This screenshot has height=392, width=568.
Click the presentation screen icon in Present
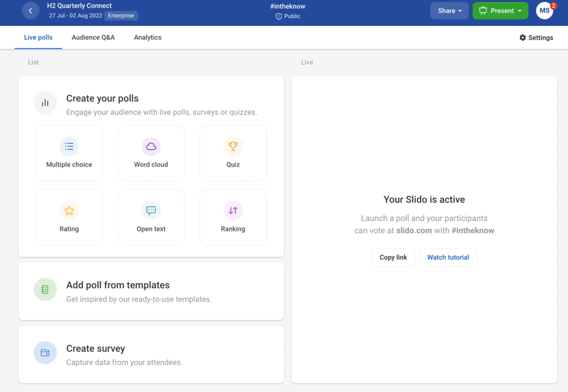(483, 11)
